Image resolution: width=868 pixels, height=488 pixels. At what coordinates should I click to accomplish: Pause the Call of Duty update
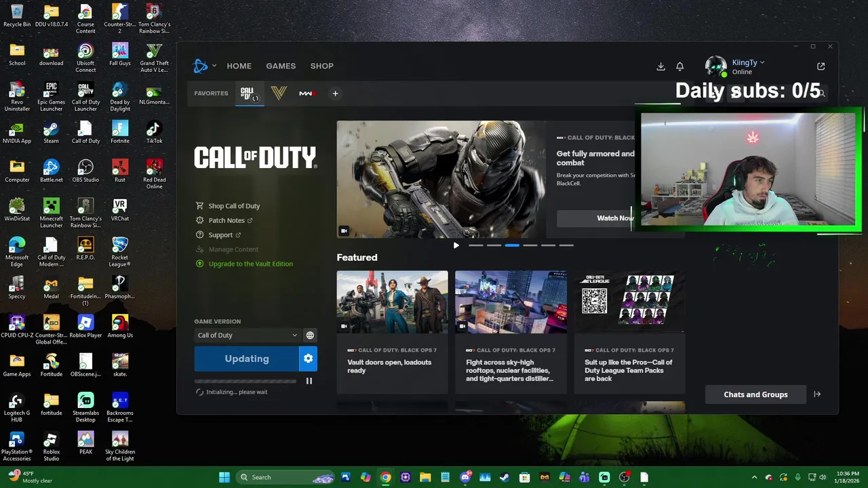(309, 381)
